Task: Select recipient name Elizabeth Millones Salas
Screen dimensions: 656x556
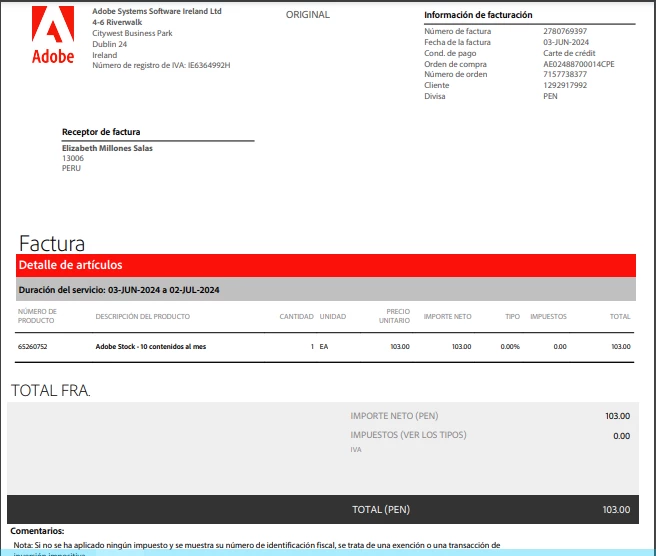Action: click(107, 148)
